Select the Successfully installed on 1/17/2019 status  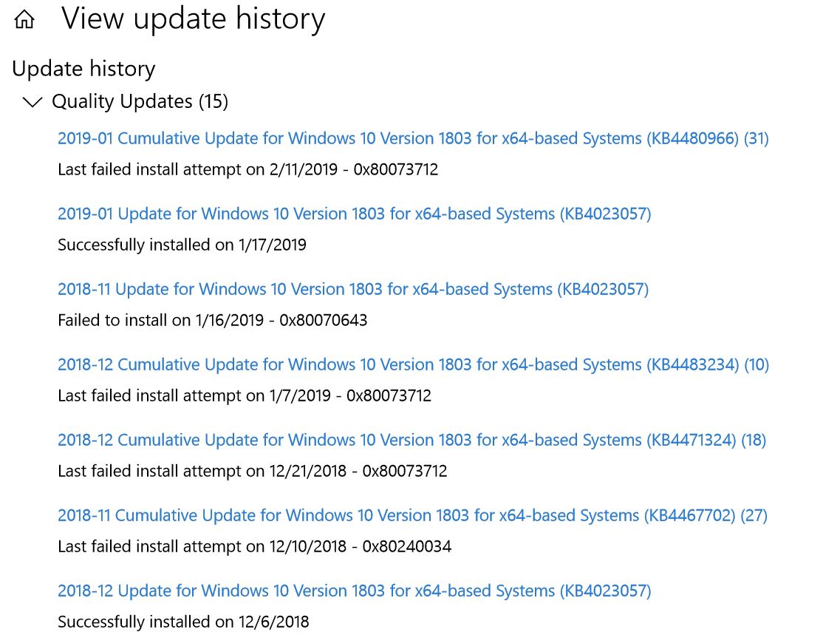(182, 245)
